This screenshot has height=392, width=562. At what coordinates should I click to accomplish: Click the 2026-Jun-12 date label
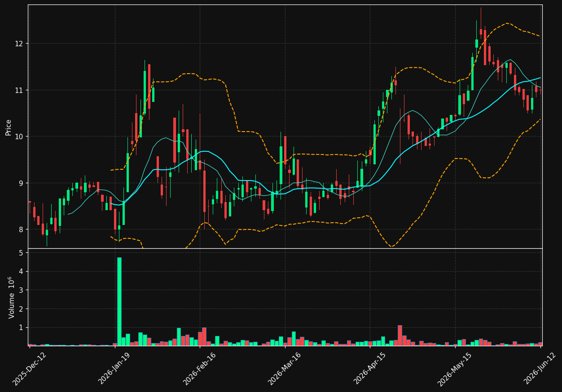(540, 368)
